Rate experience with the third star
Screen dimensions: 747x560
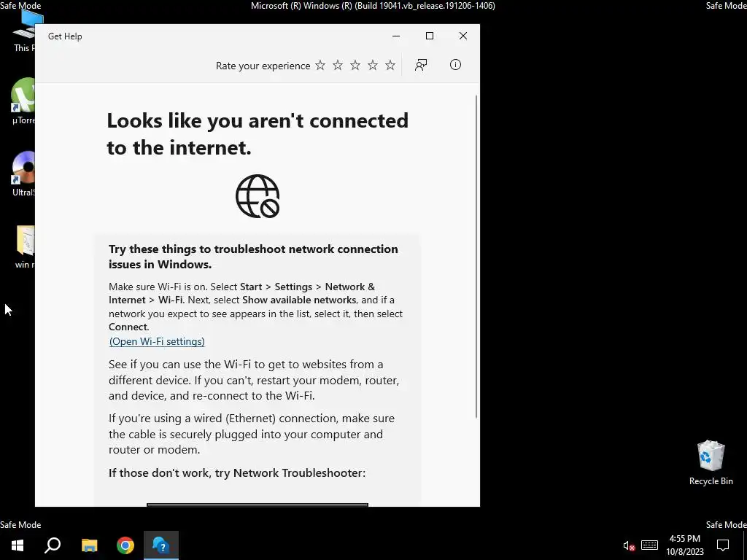tap(355, 65)
